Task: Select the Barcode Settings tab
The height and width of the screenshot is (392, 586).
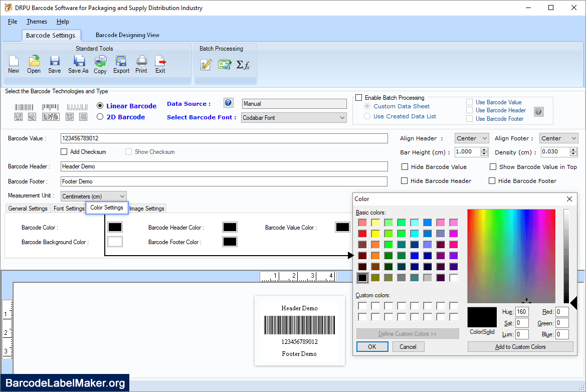Action: 51,35
